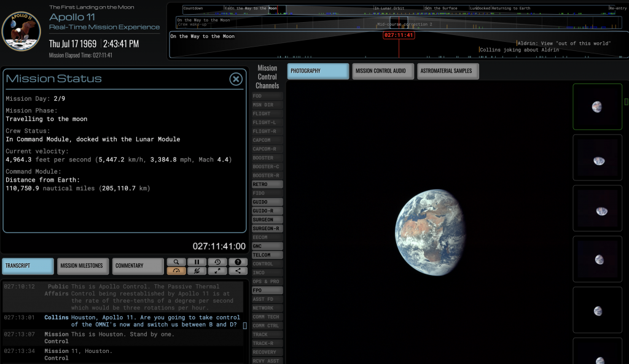The height and width of the screenshot is (364, 629).
Task: Enter fullscreen with the arrows icon
Action: click(217, 271)
